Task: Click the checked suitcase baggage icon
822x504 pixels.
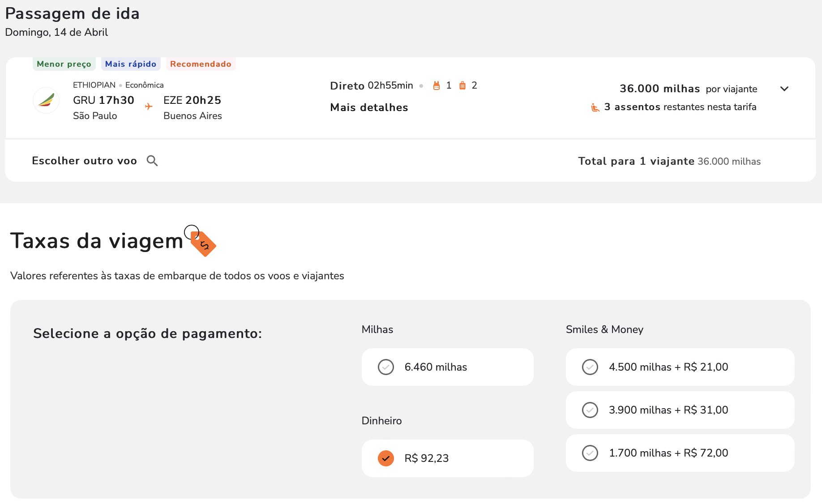Action: 462,85
